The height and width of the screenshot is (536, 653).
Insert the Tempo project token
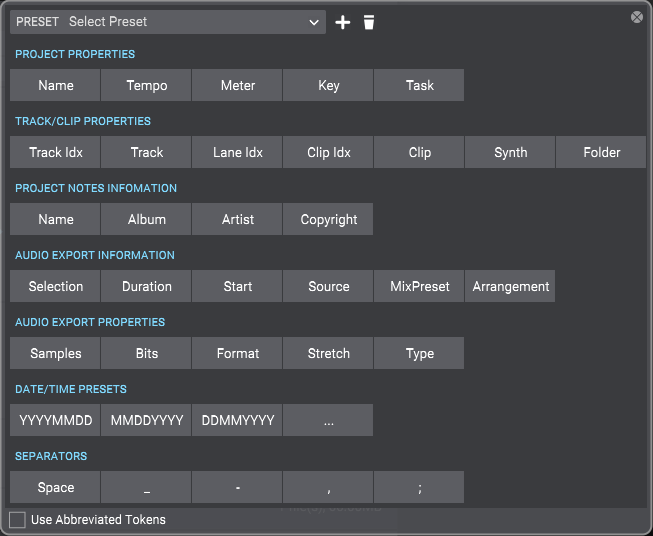coord(147,85)
